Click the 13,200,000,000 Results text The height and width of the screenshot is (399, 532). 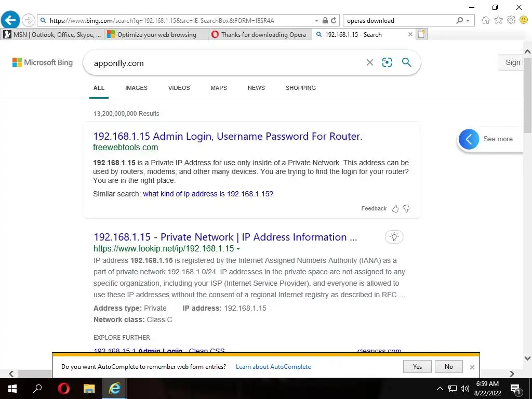click(126, 114)
